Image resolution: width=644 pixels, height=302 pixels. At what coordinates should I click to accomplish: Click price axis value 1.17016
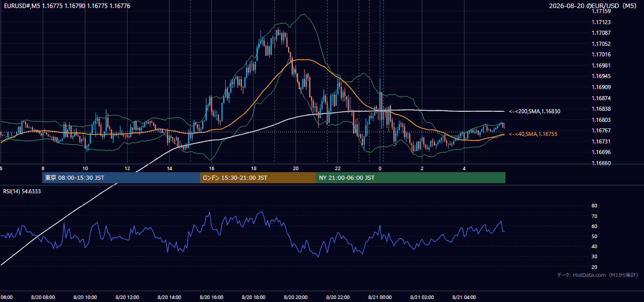click(601, 54)
